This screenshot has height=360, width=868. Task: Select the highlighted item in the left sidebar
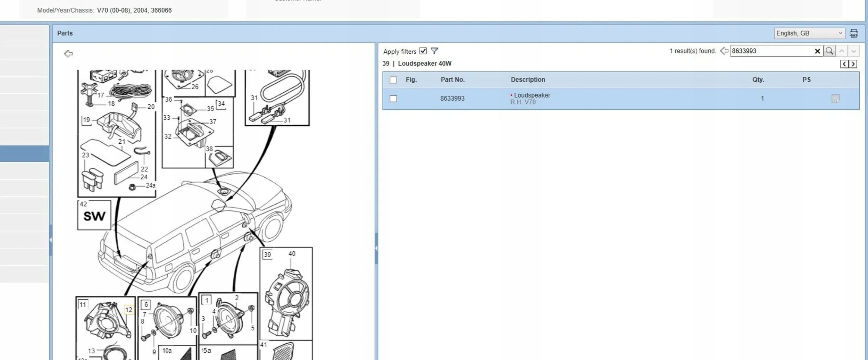[24, 153]
